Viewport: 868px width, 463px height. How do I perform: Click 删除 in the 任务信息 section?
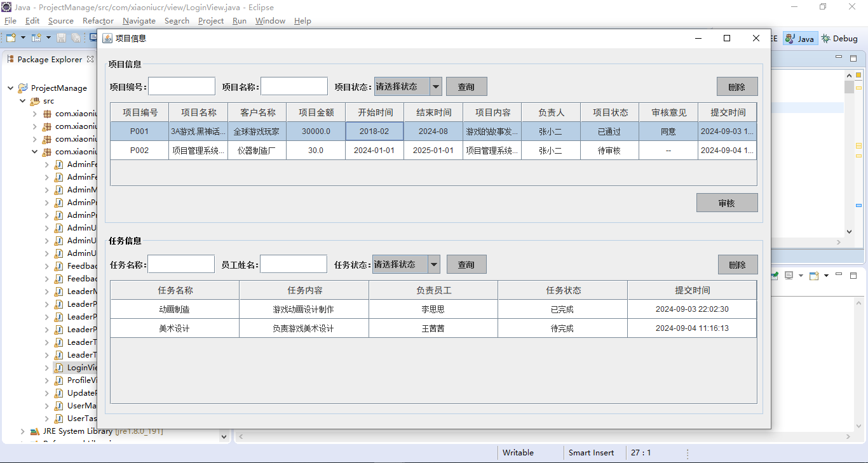pyautogui.click(x=737, y=264)
